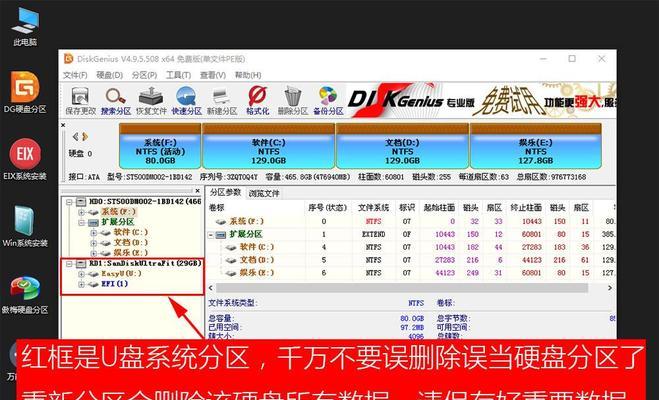Select 文档(D:) partition block in disk map
The image size is (659, 400).
tap(402, 146)
